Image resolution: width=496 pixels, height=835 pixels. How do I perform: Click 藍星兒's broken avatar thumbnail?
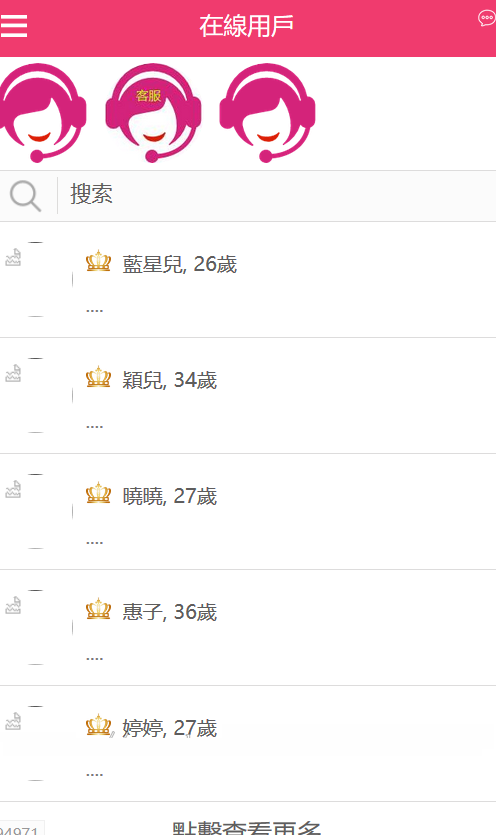(x=13, y=258)
